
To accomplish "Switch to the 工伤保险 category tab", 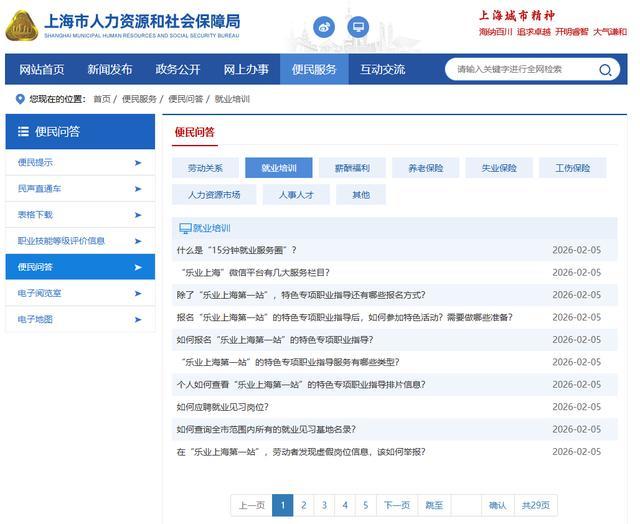I will (573, 168).
